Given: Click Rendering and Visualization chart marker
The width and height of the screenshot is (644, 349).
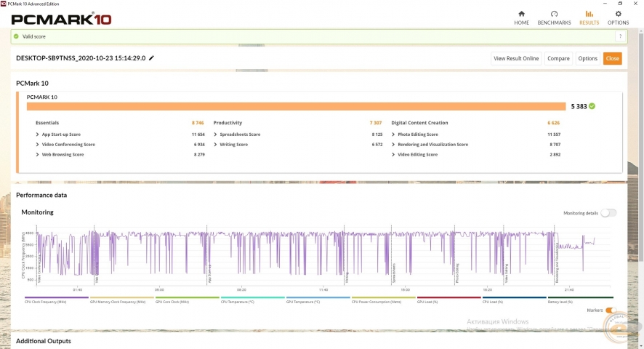Looking at the screenshot, I should (557, 262).
